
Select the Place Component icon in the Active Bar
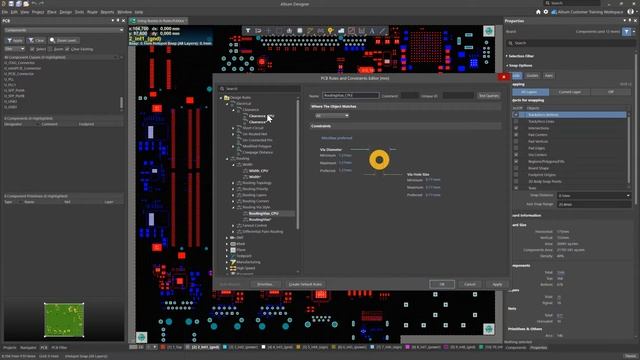pos(300,31)
